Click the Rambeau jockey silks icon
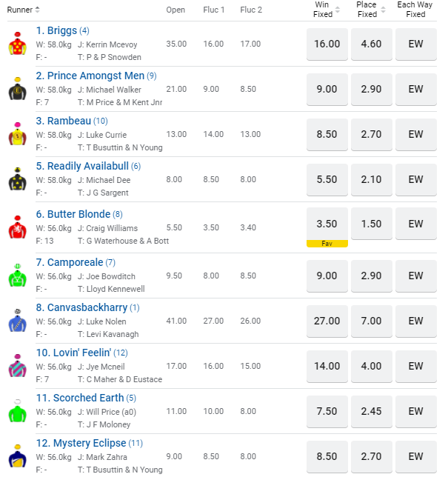Image resolution: width=448 pixels, height=477 pixels. click(x=17, y=135)
